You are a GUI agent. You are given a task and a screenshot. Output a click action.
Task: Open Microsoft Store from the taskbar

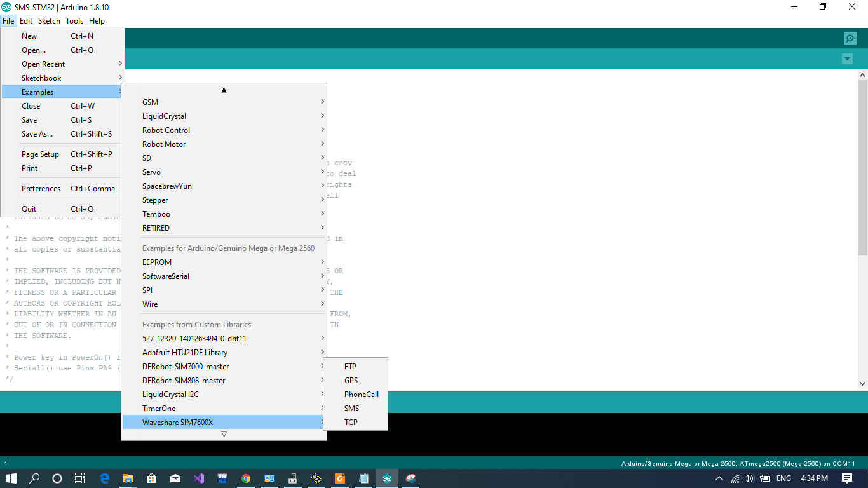tap(152, 478)
